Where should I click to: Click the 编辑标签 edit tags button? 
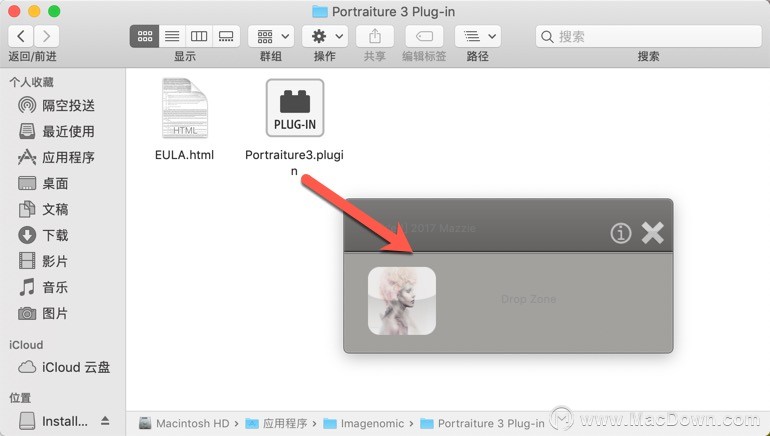pyautogui.click(x=424, y=36)
